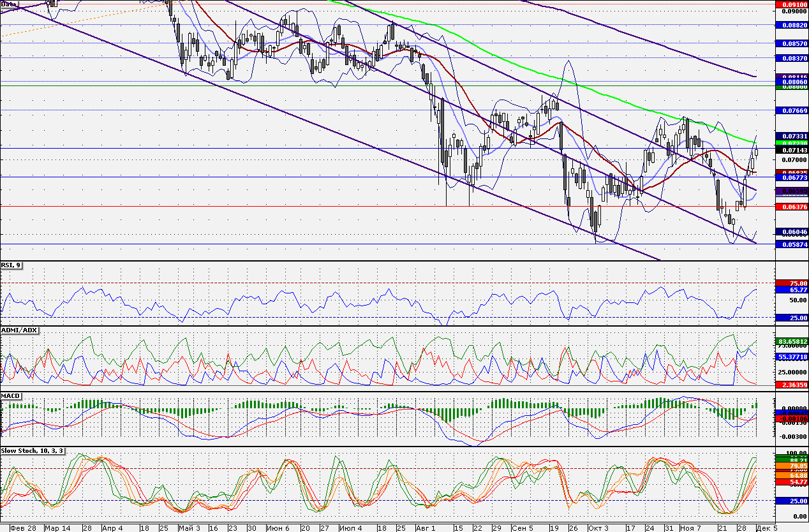The image size is (809, 532).
Task: Select the Slow Stoch, 10, 3, 3 label
Action: pos(32,451)
